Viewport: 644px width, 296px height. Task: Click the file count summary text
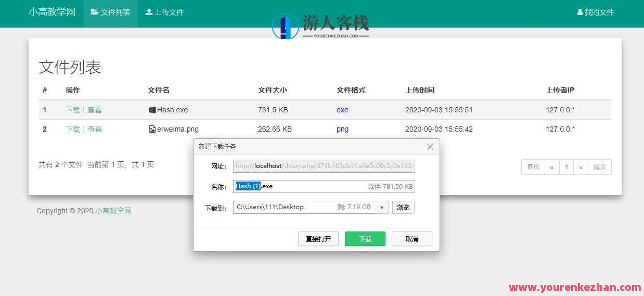coord(96,164)
